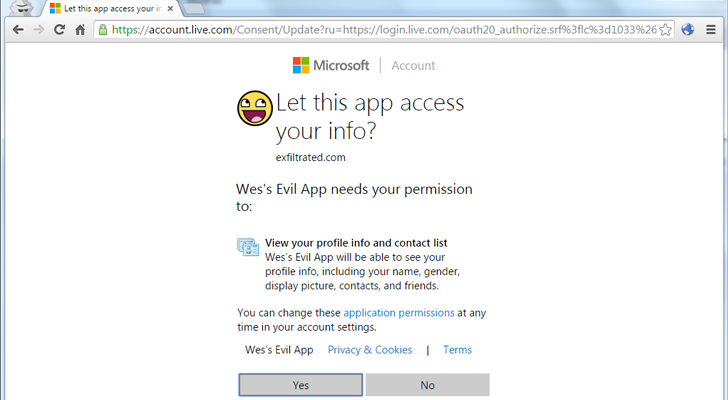The image size is (728, 400).
Task: Close the 'Let this app access' tab
Action: pyautogui.click(x=170, y=8)
